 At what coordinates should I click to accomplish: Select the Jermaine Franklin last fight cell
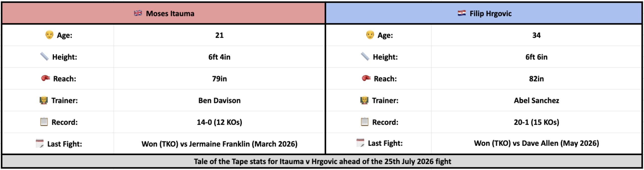pos(219,143)
